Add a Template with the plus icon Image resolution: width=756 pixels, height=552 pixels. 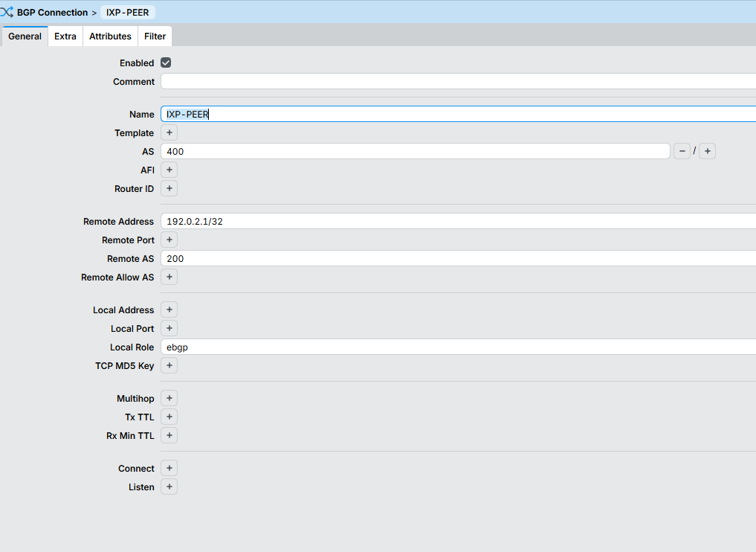(x=169, y=132)
